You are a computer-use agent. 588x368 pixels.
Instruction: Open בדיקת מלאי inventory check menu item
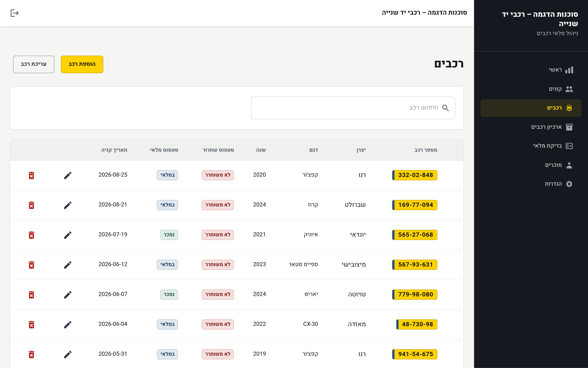(x=531, y=146)
